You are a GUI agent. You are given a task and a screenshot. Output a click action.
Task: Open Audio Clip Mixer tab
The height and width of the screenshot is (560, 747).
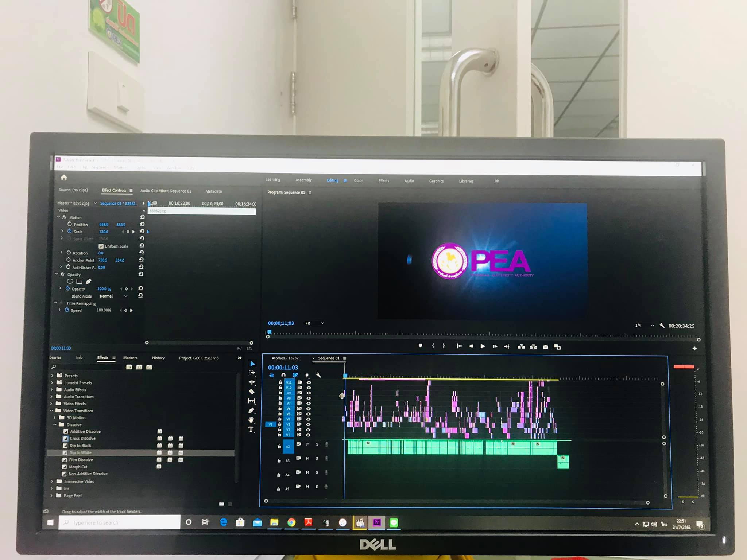pyautogui.click(x=166, y=191)
